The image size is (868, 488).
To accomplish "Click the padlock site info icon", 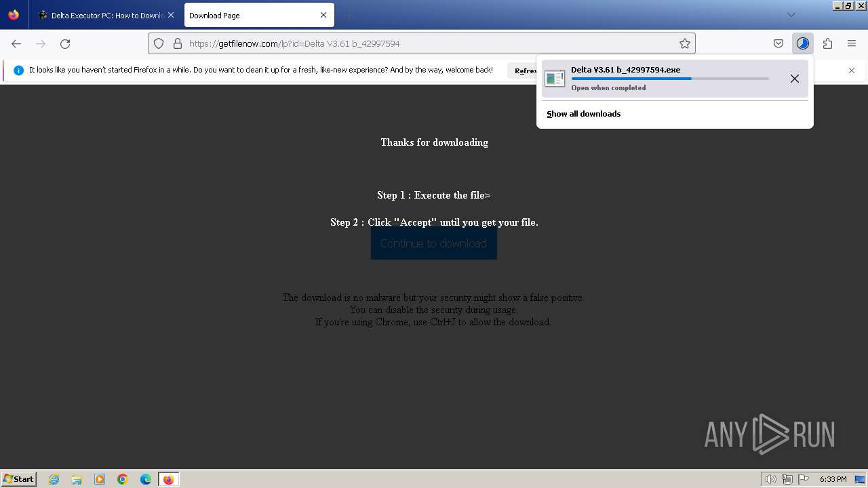I will point(178,43).
